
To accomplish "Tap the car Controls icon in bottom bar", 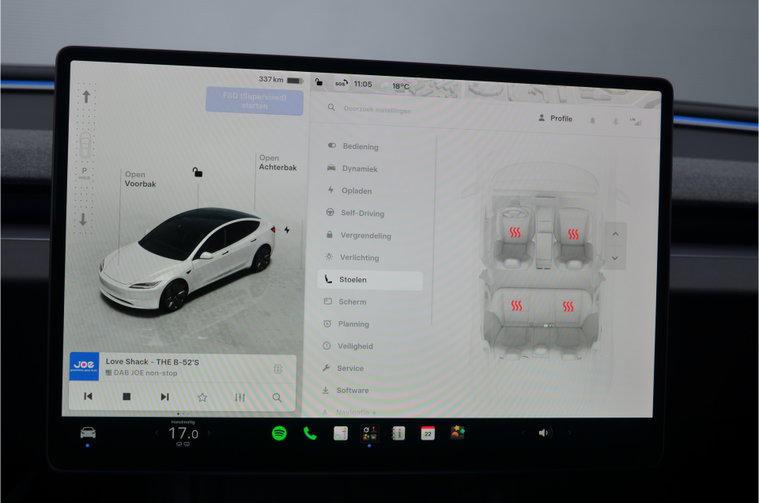I will click(88, 432).
